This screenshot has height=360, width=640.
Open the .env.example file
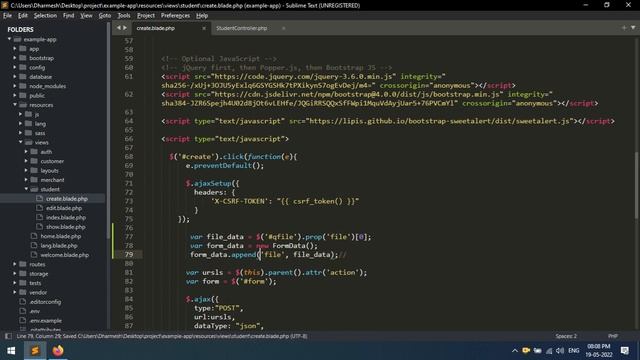point(45,321)
